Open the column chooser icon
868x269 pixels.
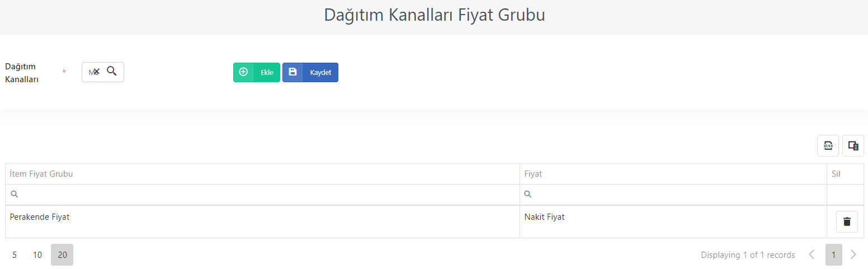pos(853,146)
